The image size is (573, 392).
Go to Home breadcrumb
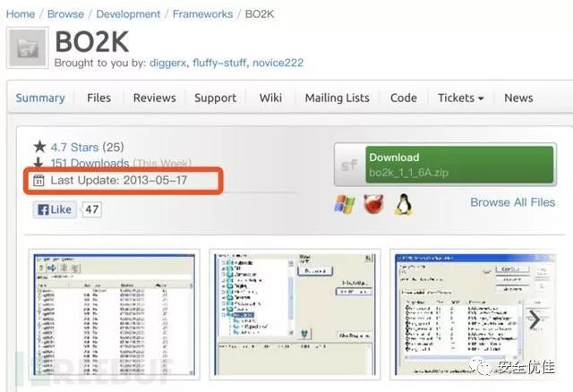click(21, 14)
